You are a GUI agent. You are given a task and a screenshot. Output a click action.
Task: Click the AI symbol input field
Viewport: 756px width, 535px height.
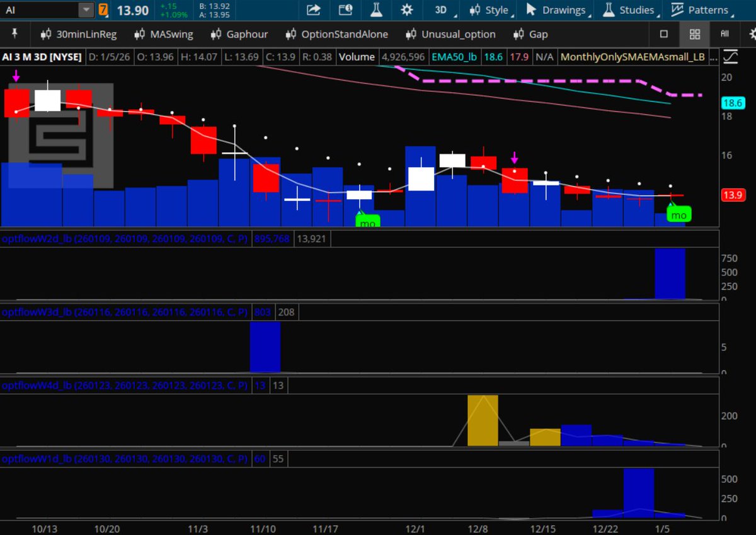[x=41, y=10]
